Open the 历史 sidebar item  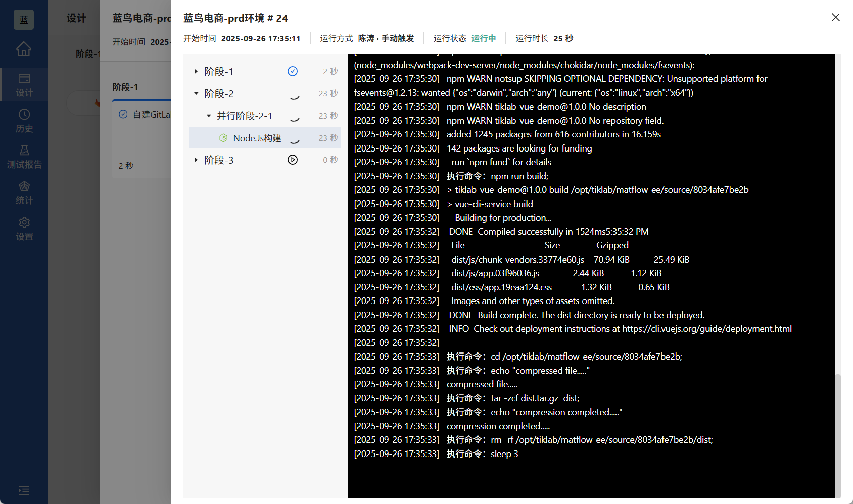tap(24, 121)
